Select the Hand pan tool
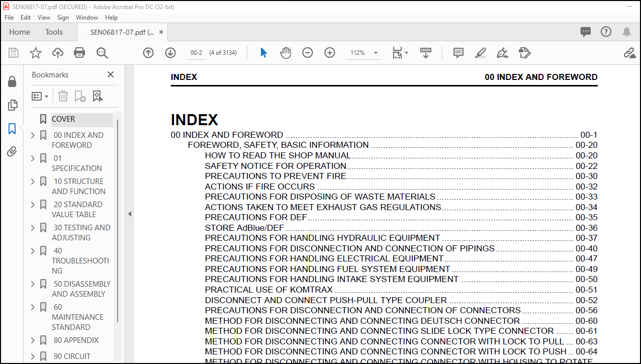 click(286, 53)
